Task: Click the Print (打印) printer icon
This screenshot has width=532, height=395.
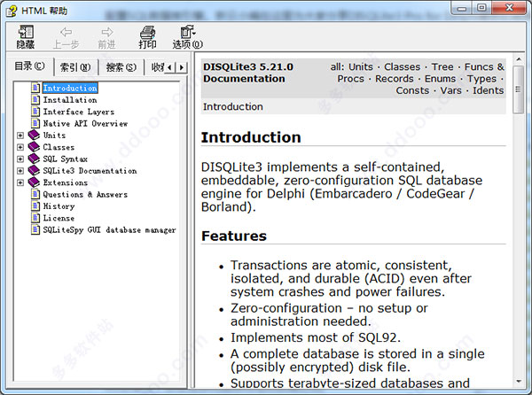Action: coord(147,32)
